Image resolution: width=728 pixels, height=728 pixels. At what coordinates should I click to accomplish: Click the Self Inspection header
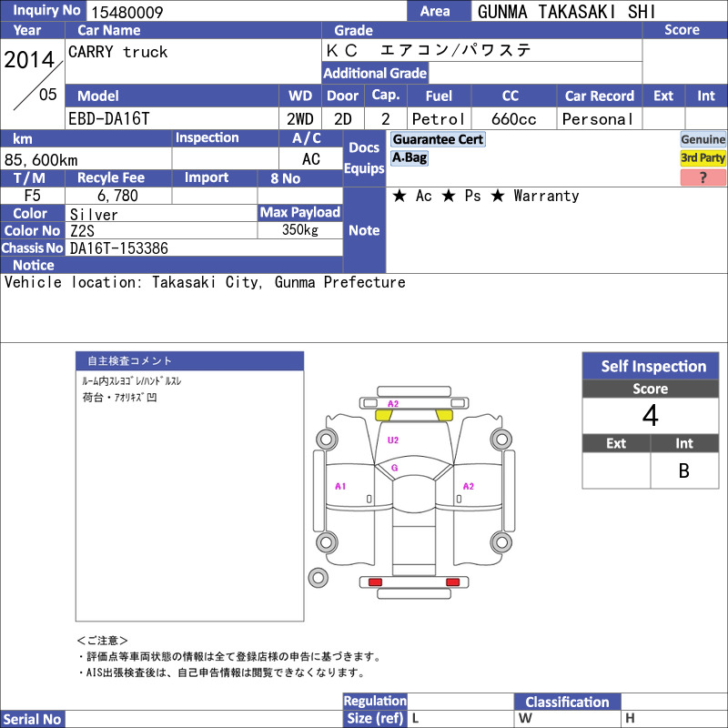(x=651, y=366)
